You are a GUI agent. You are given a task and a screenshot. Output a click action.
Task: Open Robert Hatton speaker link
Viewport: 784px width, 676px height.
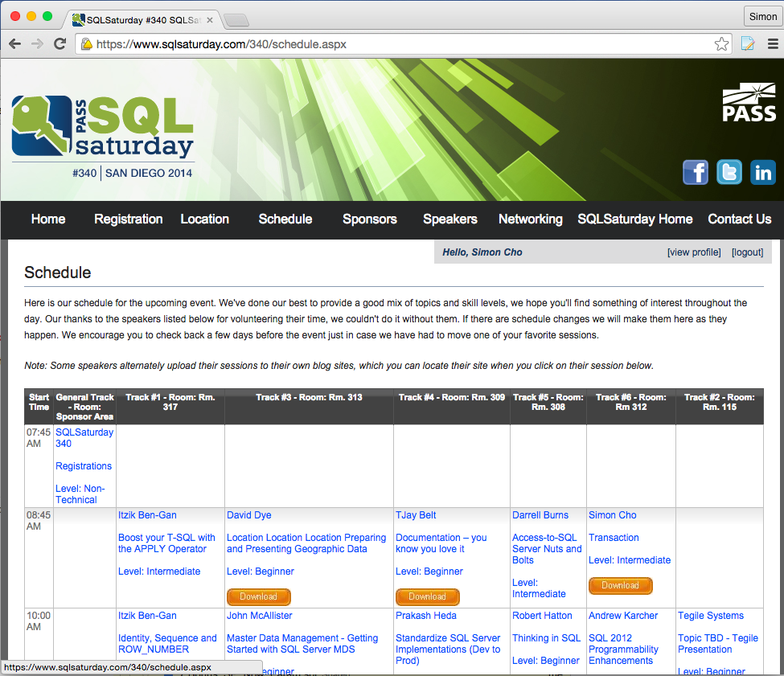[542, 616]
